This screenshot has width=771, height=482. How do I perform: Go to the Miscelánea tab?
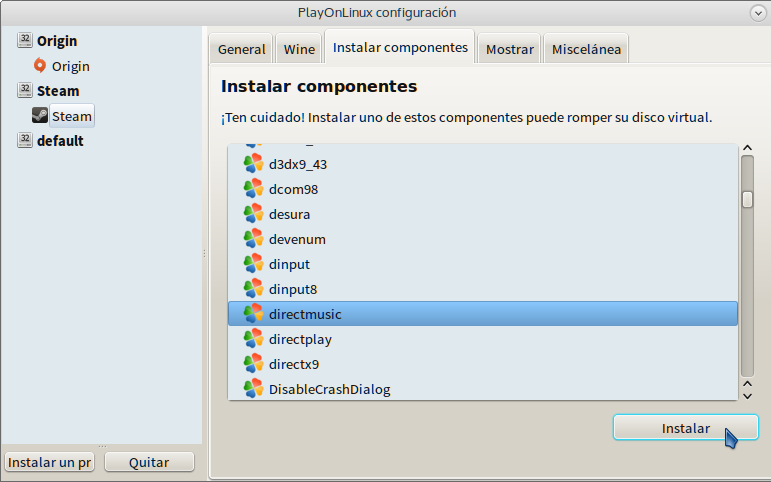(586, 49)
